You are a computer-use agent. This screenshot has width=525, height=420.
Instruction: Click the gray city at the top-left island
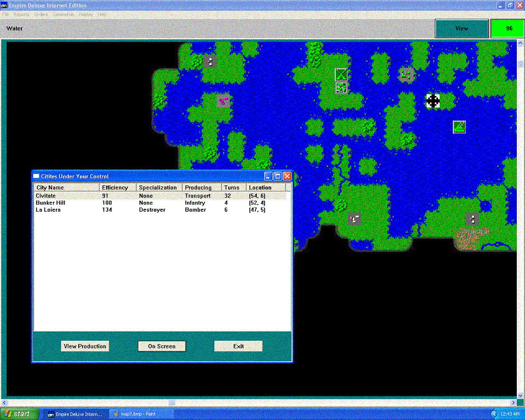coord(209,61)
